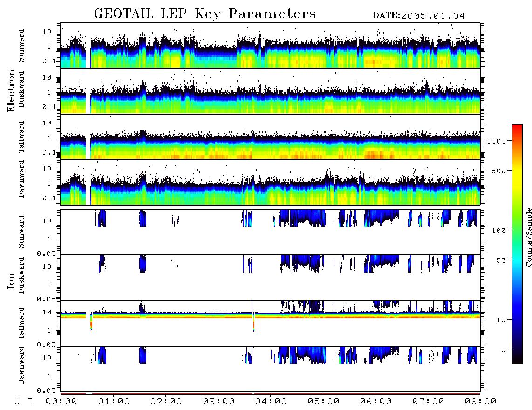Click the Ion 'Sunward' panel label

21,232
